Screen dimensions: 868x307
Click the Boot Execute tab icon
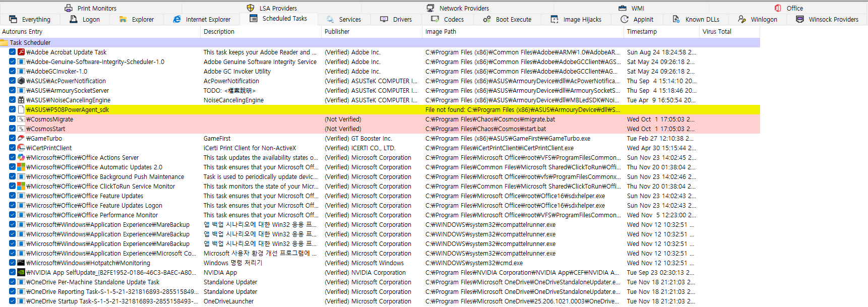pos(487,19)
